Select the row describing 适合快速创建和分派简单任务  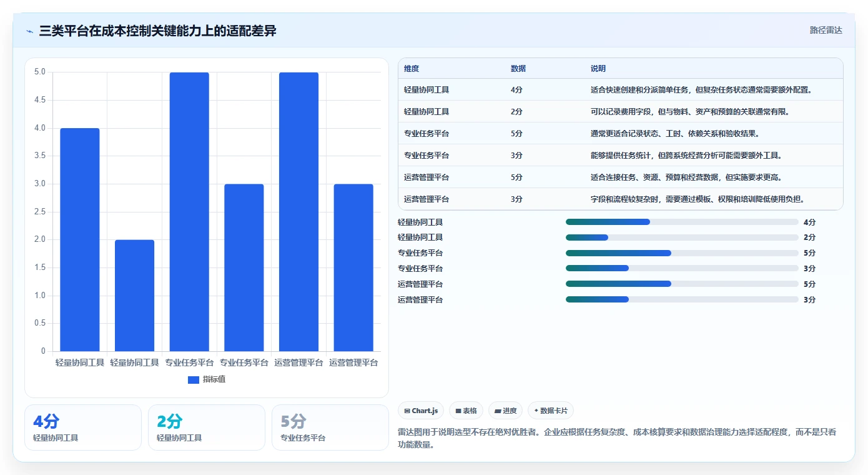tap(621, 89)
